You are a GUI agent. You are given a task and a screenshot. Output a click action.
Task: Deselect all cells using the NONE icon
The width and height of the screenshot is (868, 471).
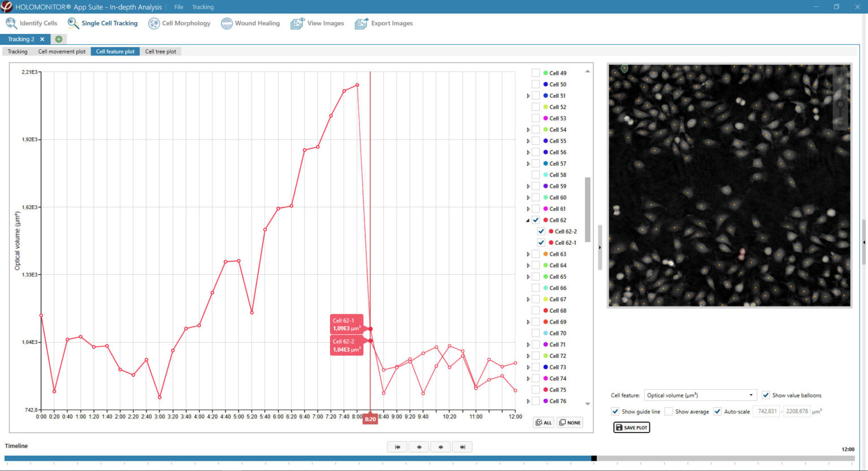point(570,422)
